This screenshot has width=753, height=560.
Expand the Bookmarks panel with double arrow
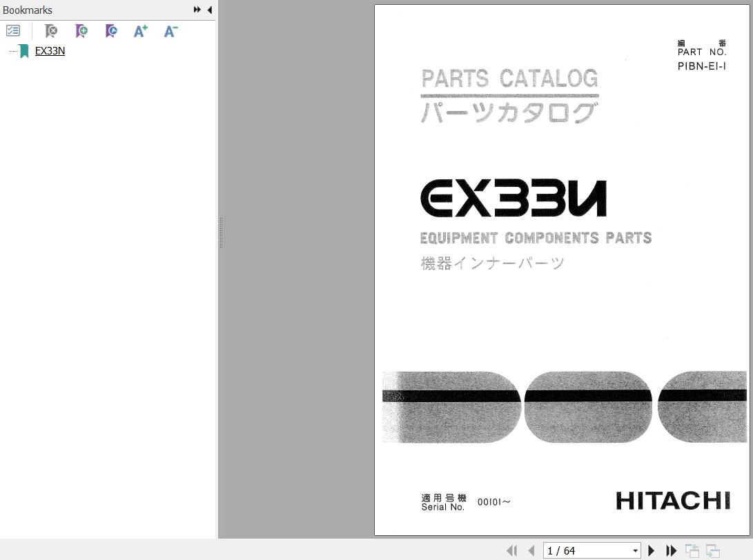[197, 10]
